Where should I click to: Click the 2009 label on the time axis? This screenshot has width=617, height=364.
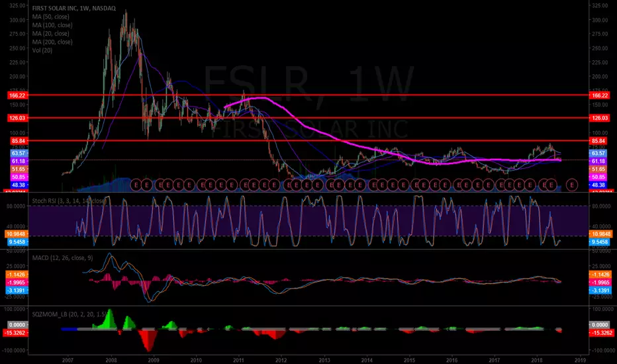[x=154, y=359]
